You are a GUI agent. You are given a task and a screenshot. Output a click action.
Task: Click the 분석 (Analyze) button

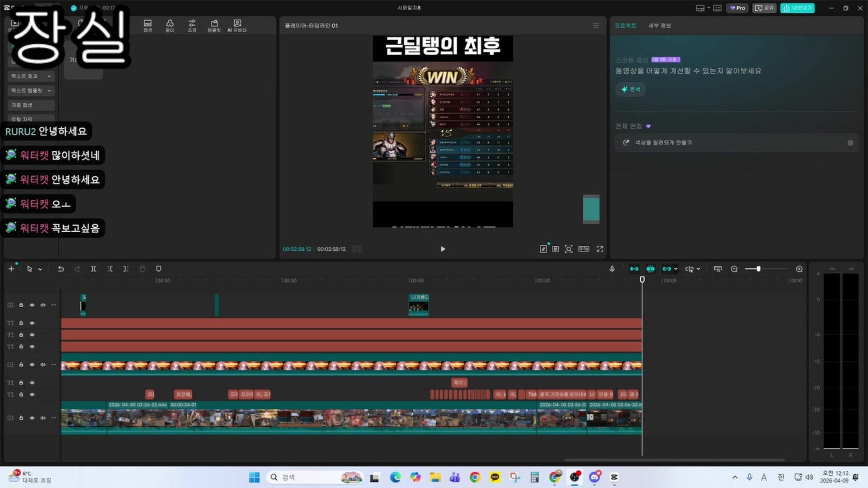click(x=631, y=89)
